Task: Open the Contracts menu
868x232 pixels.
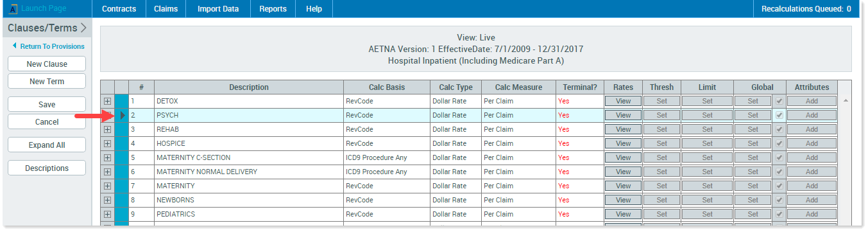Action: click(119, 9)
